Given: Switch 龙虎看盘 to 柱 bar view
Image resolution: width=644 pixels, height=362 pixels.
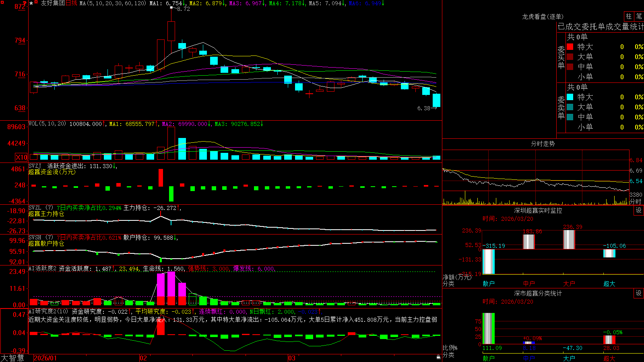Looking at the screenshot, I should click(x=629, y=16).
